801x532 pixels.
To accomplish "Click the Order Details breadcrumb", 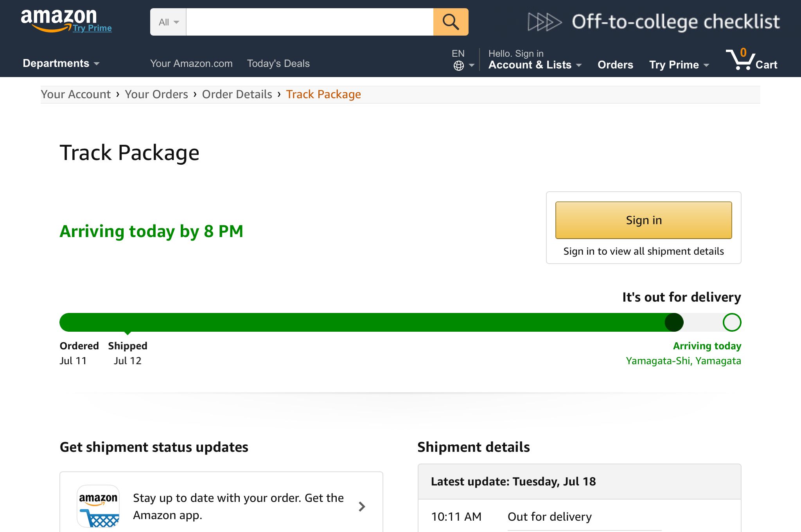I will pyautogui.click(x=237, y=94).
